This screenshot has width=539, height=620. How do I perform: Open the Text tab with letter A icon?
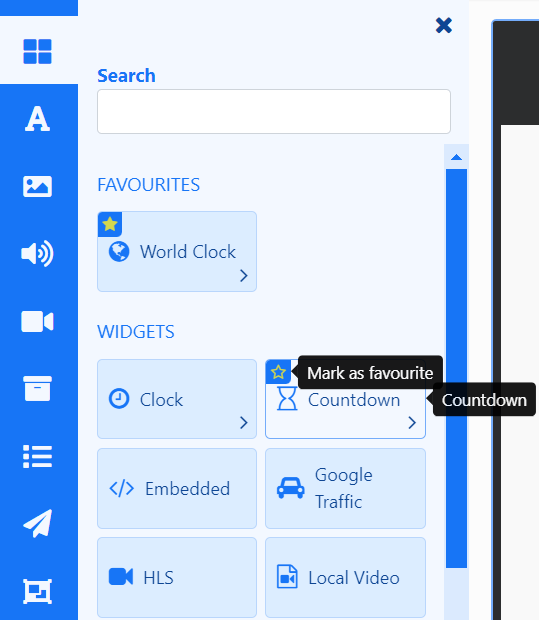click(x=38, y=119)
